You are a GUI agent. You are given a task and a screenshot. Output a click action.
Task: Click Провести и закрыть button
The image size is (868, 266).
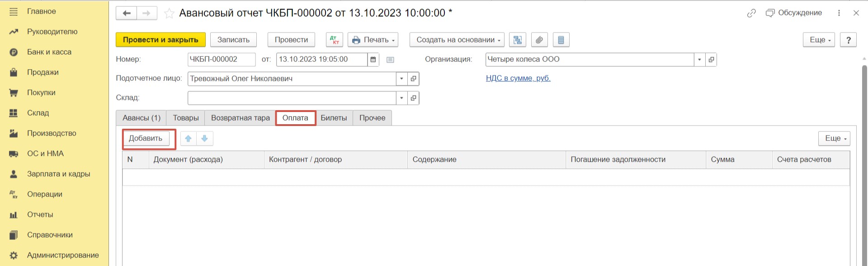[160, 40]
